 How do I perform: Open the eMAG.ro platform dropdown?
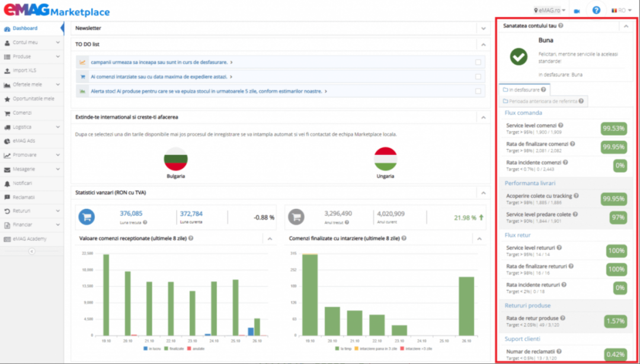point(550,10)
